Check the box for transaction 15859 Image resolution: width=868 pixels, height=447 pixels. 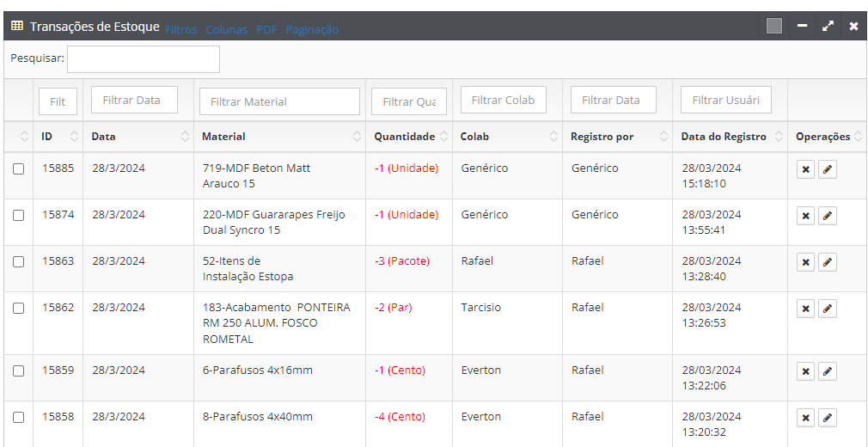(19, 371)
